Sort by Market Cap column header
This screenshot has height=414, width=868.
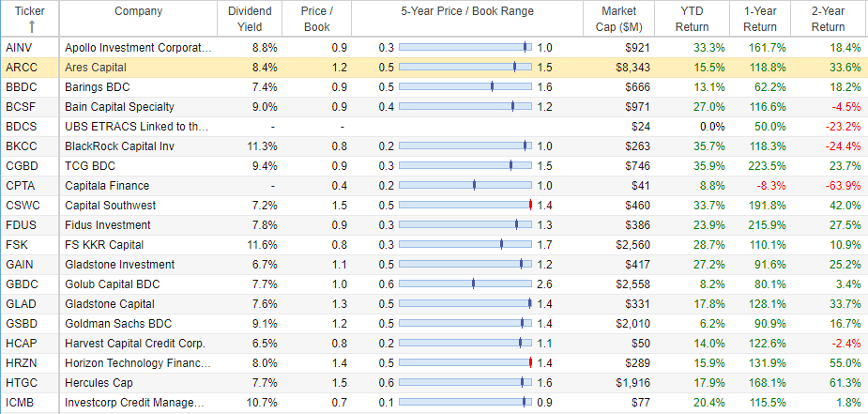(619, 19)
